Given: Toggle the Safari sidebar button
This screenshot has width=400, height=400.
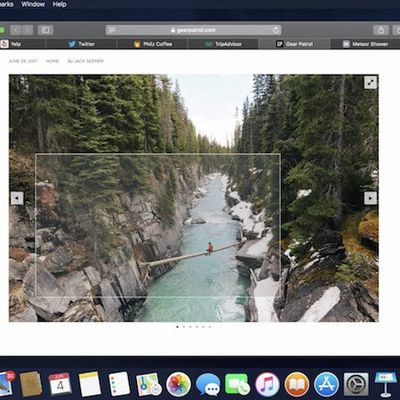Looking at the screenshot, I should (45, 30).
